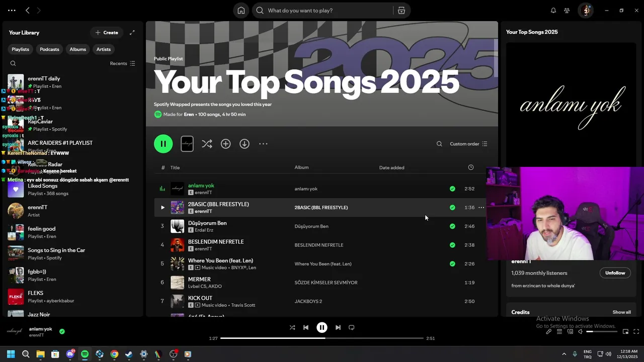Open album link SÖZDE KİMSELER SEVMİYOR
The height and width of the screenshot is (362, 644).
(326, 283)
